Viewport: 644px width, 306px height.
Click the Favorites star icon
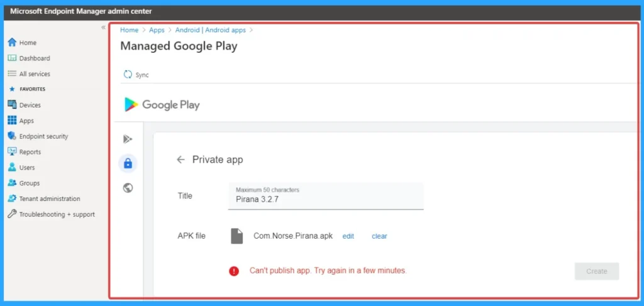tap(12, 89)
